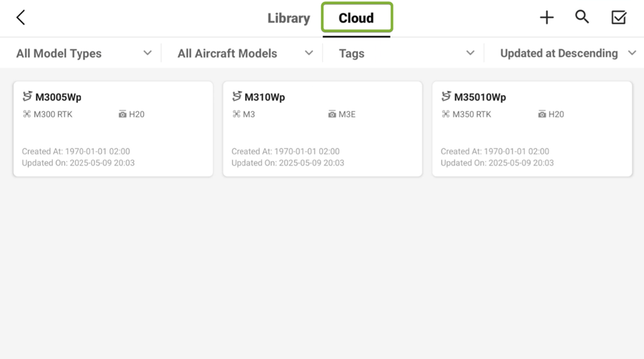Click waypoint route icon beside M310Wp
Screen dimensions: 644x359
pos(236,96)
